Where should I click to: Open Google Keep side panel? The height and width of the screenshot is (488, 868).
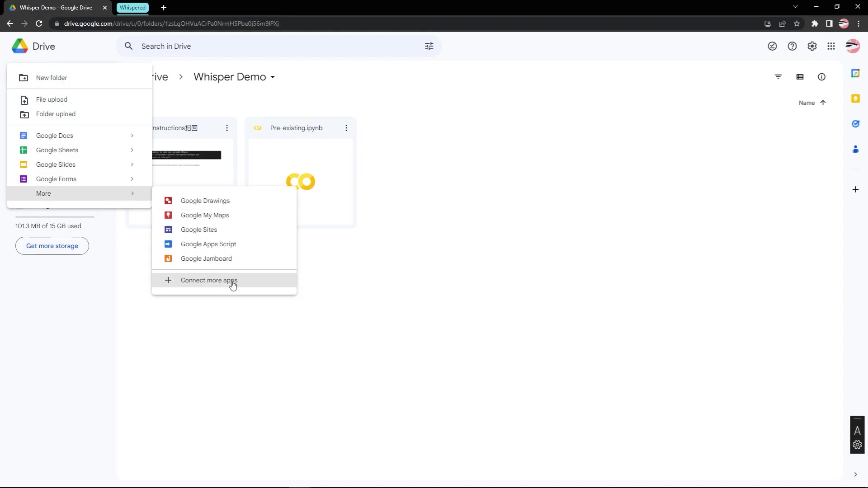pos(855,99)
